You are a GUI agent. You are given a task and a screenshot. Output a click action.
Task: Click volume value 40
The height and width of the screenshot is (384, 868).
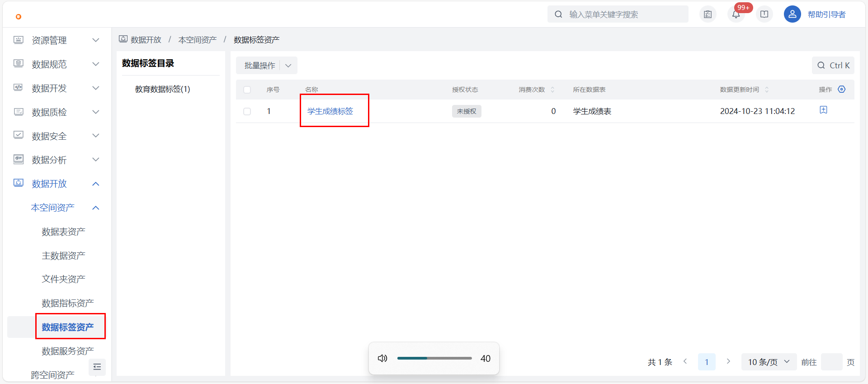pos(486,358)
